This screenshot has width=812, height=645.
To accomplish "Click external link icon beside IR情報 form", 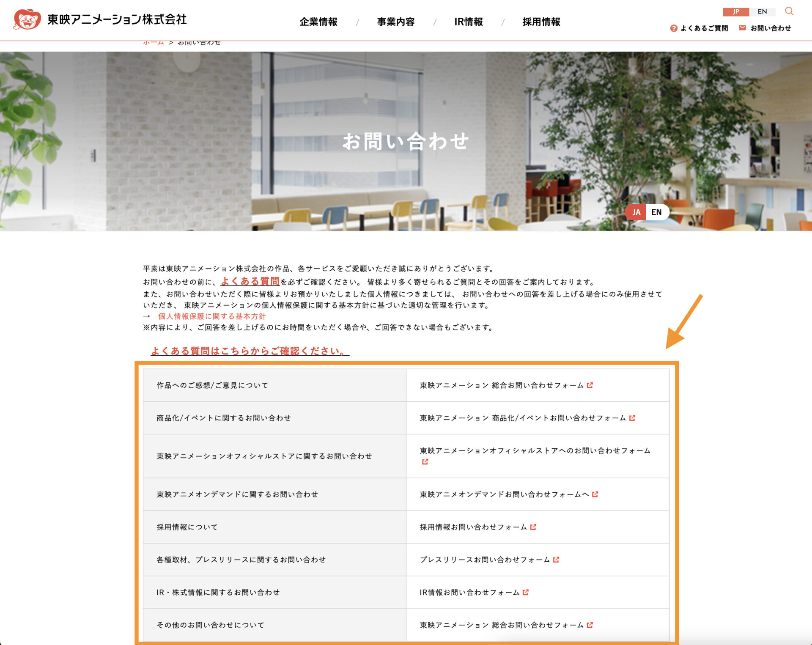I will (526, 593).
